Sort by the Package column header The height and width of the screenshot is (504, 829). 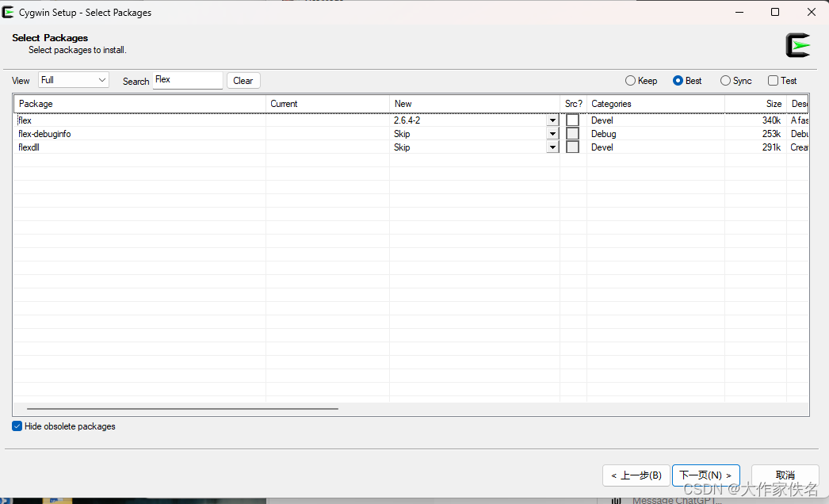point(139,104)
